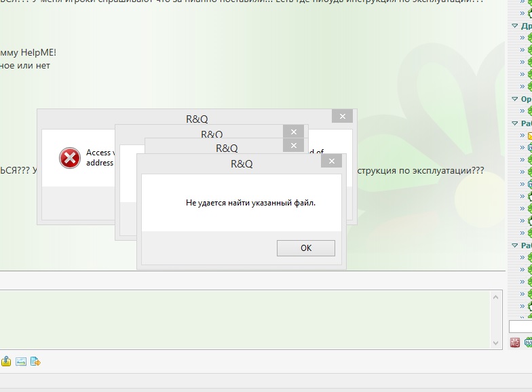The image size is (532, 392).
Task: Click the message text input area
Action: (x=244, y=320)
